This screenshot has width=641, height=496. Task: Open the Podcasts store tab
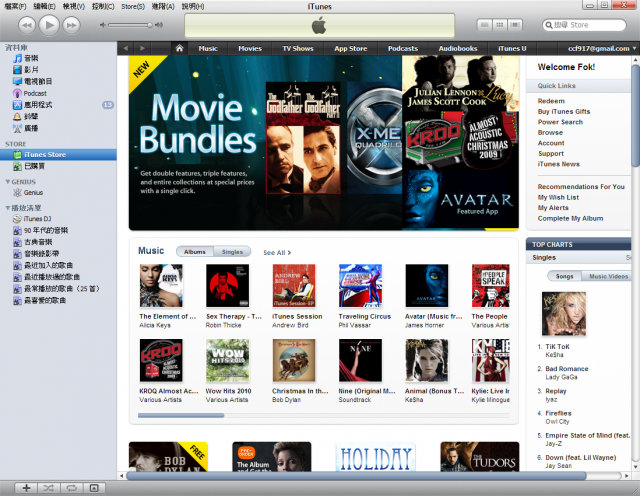coord(403,48)
